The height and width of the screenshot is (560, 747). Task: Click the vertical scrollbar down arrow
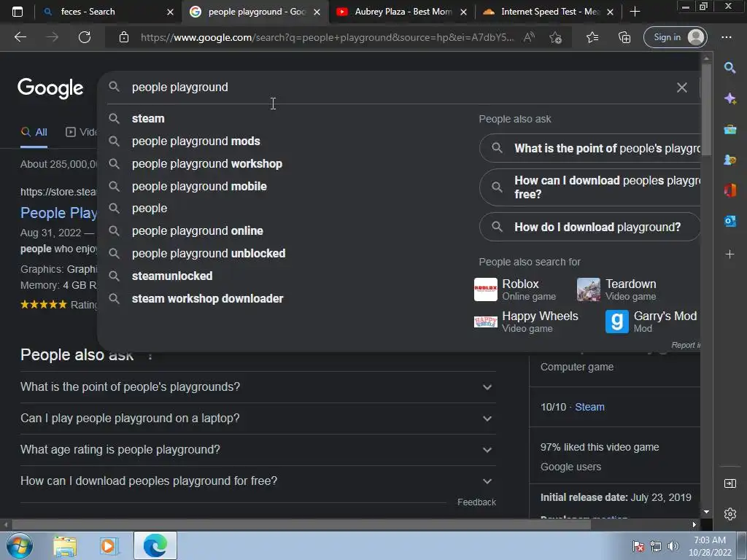[706, 513]
